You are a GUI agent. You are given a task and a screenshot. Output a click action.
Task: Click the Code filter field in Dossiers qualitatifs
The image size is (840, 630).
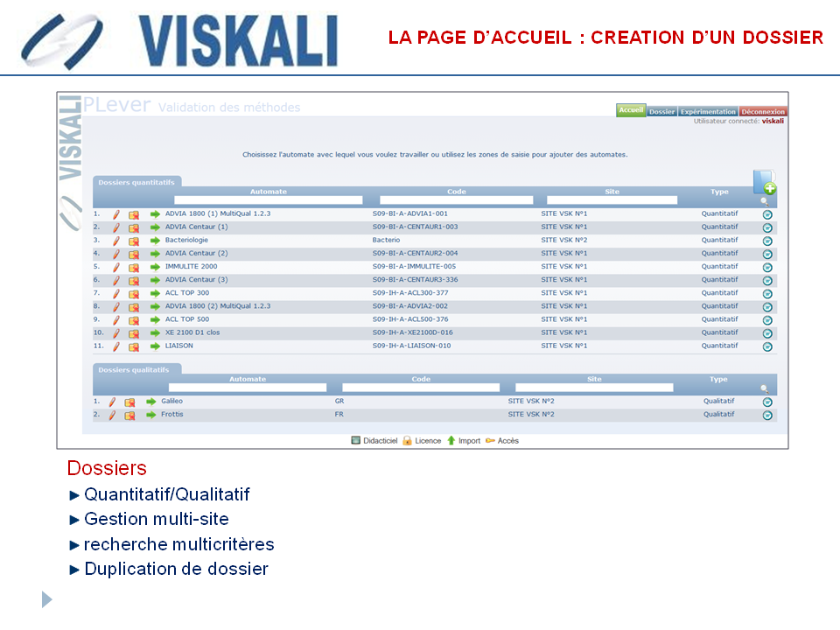coord(421,388)
